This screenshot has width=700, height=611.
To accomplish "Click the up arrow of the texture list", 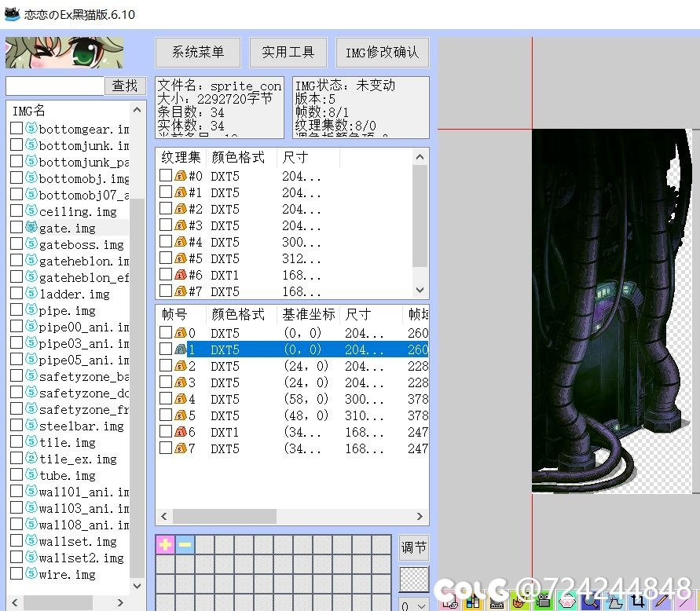I will [x=420, y=157].
